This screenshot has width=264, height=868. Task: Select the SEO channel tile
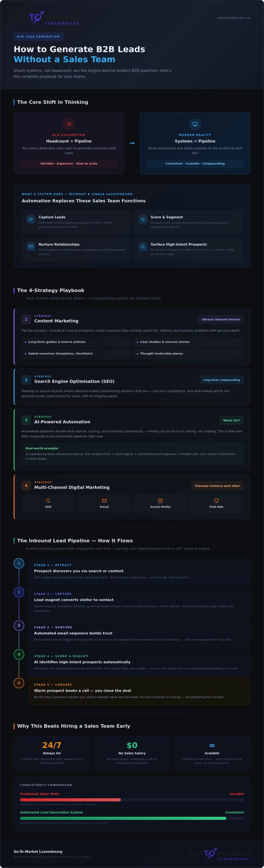tap(48, 504)
